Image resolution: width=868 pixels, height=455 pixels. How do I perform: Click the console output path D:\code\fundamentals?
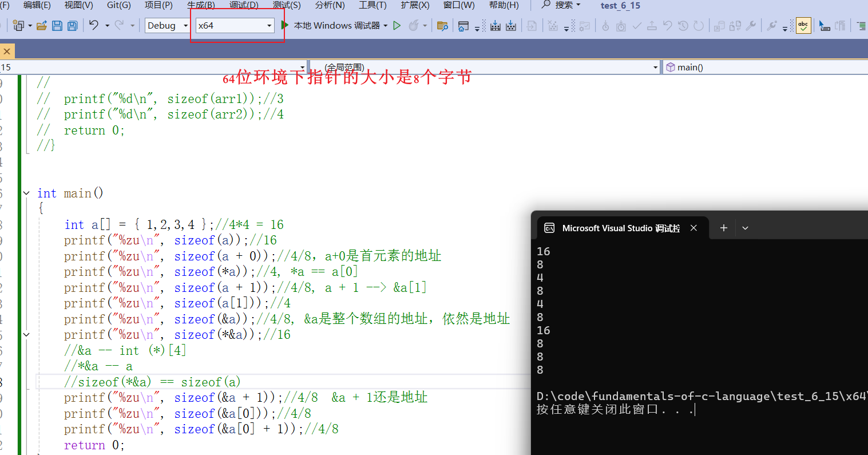(x=702, y=396)
